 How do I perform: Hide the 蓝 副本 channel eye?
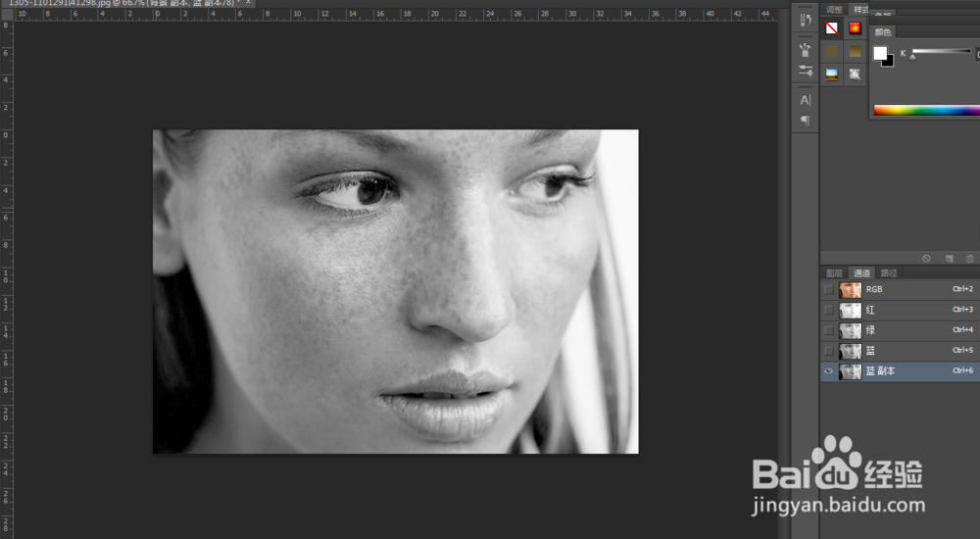coord(829,370)
